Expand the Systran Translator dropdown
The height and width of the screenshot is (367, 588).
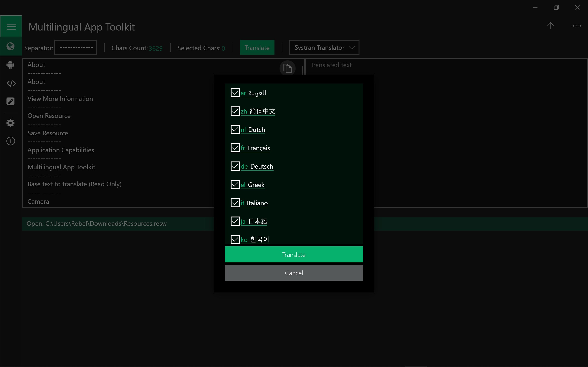pyautogui.click(x=324, y=47)
